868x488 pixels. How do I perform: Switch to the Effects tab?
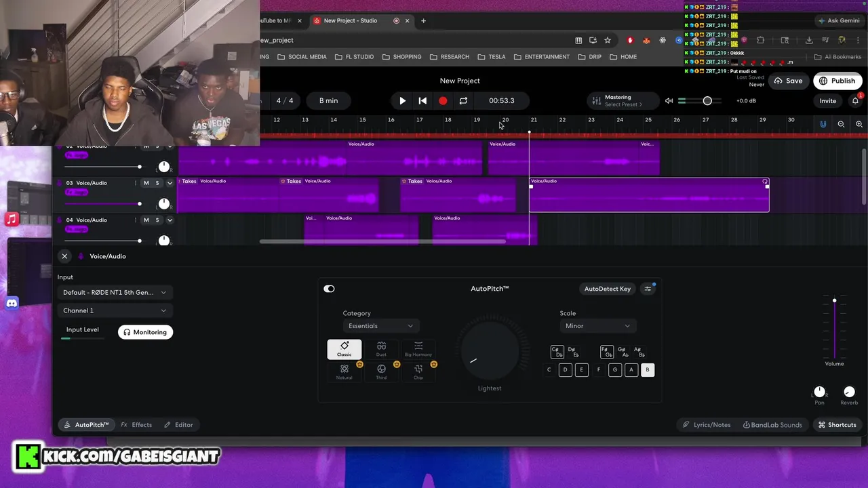coord(136,425)
